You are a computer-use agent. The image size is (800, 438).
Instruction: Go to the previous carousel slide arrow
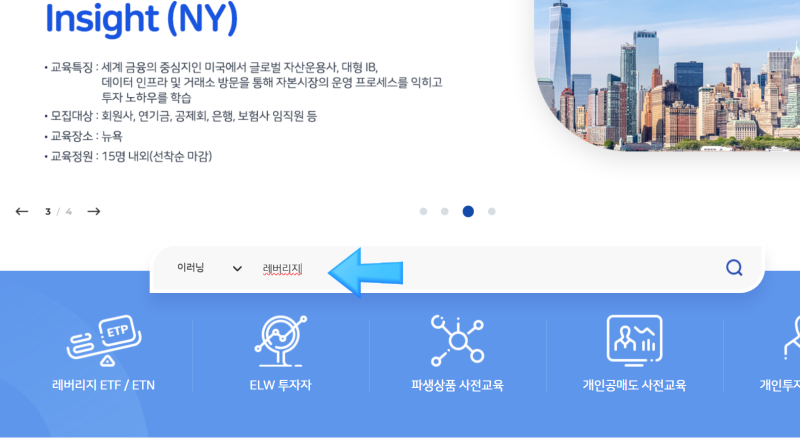22,211
